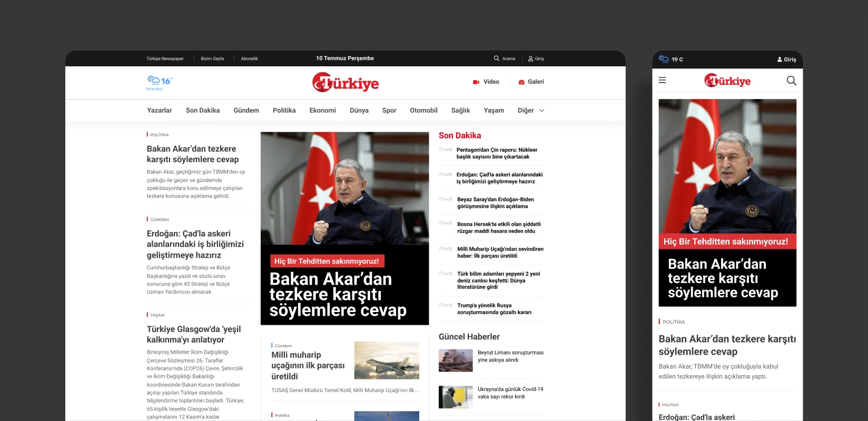Open the Galeri camera icon
The width and height of the screenshot is (868, 421).
point(521,82)
